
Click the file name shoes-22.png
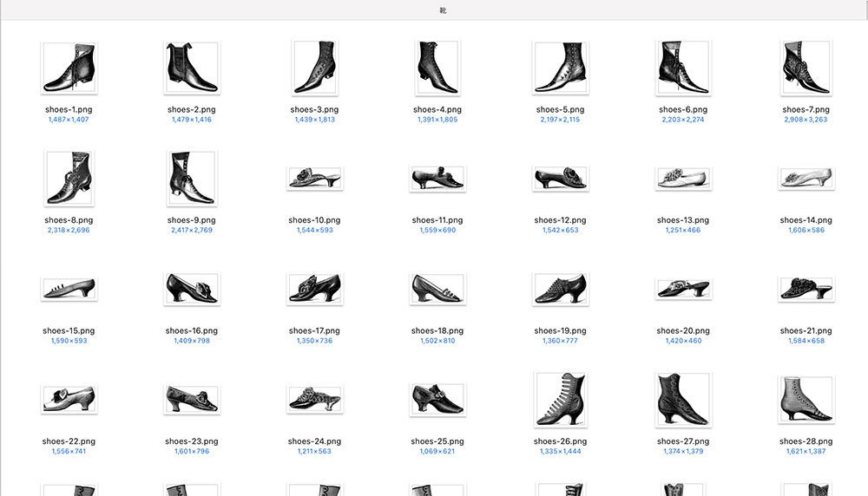pos(69,441)
